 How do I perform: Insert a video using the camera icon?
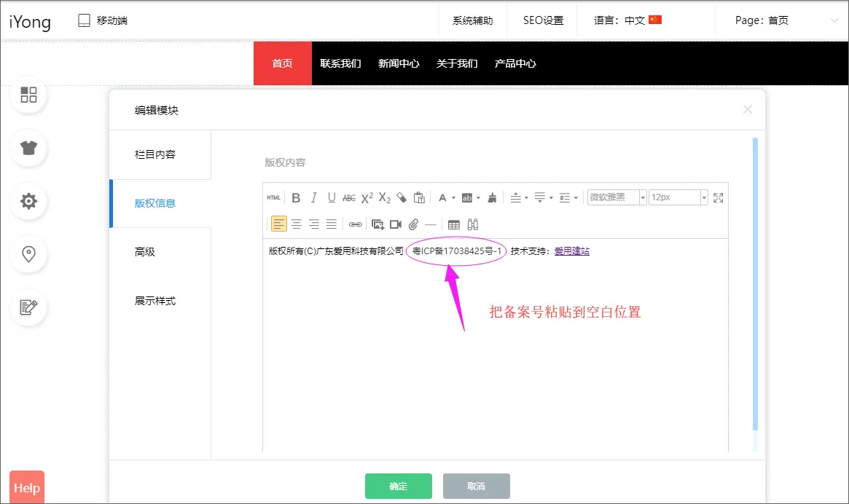tap(396, 224)
